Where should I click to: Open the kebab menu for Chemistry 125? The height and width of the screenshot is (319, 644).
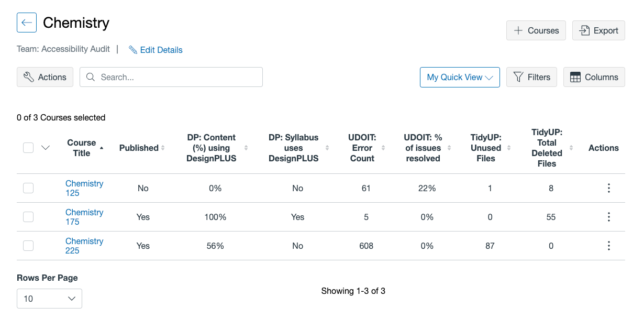point(608,188)
